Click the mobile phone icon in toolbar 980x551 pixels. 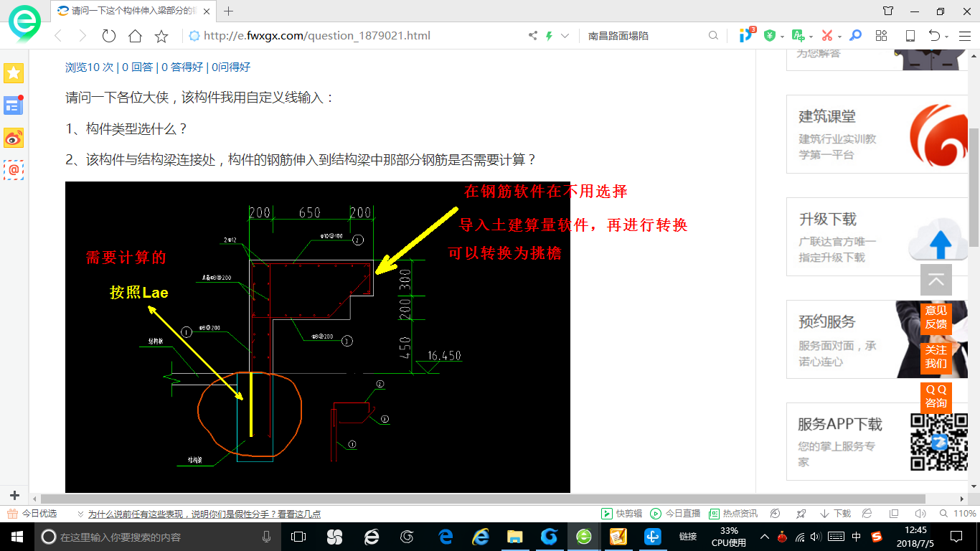pos(910,35)
